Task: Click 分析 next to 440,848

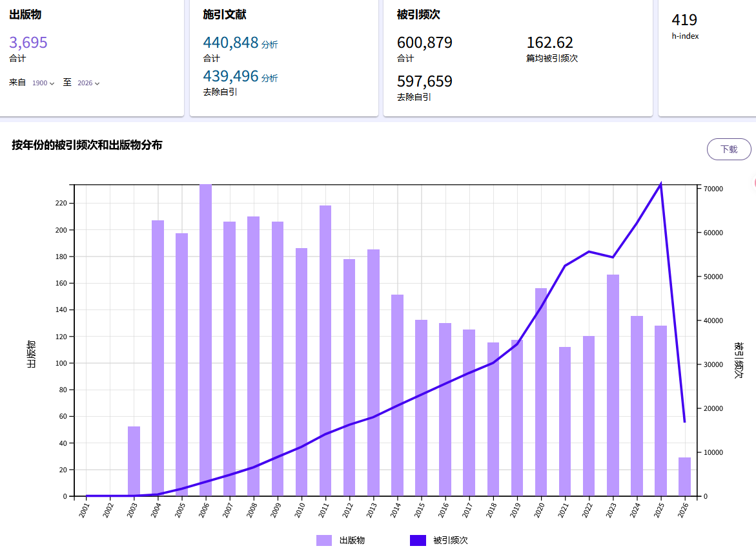Action: pos(270,45)
